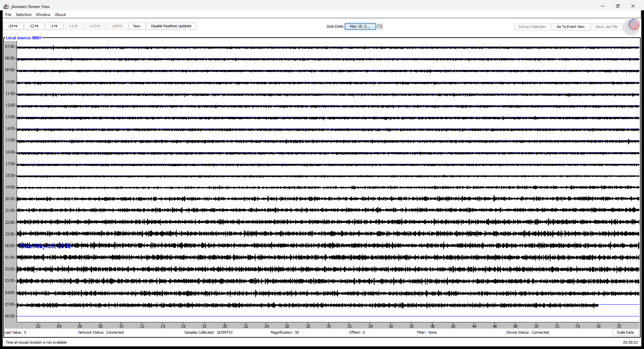Click the Mon May date overlay text
The image size is (644, 349).
[x=45, y=246]
